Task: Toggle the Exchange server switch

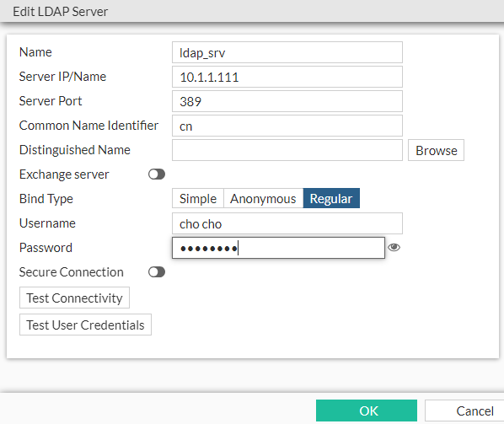Action: 157,174
